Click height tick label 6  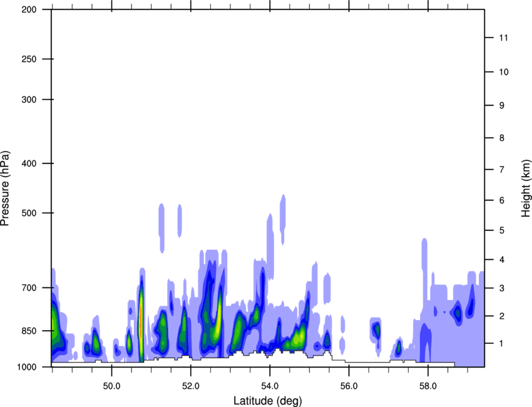click(502, 200)
